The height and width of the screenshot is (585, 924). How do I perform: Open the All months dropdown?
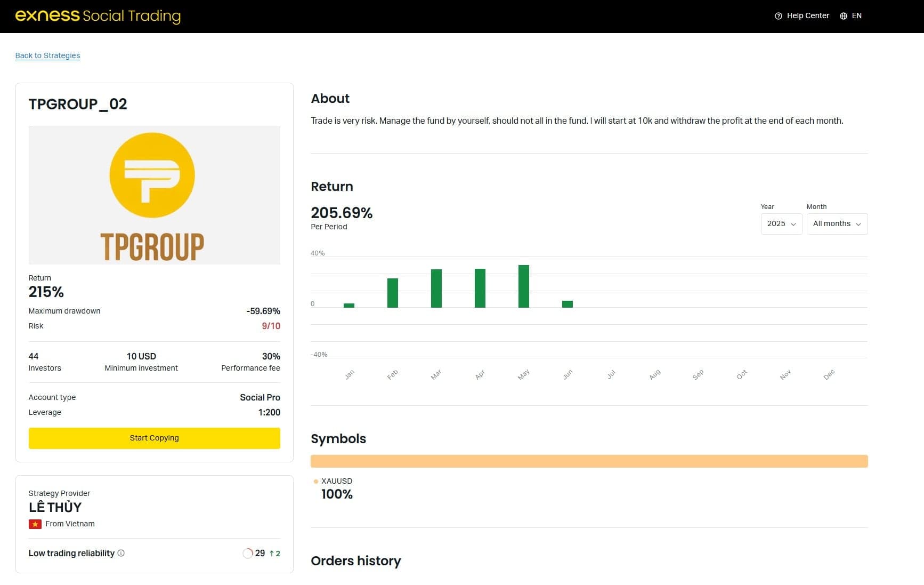pyautogui.click(x=837, y=224)
